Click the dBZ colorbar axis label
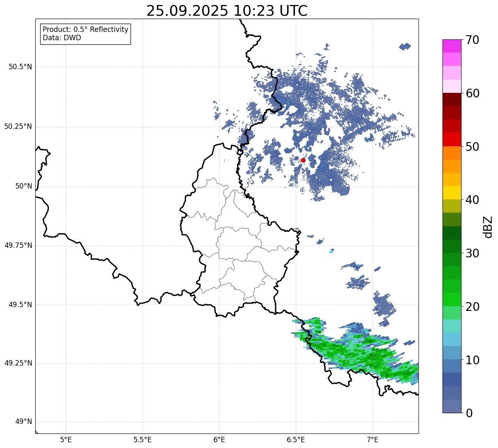The height and width of the screenshot is (448, 498). coord(488,226)
